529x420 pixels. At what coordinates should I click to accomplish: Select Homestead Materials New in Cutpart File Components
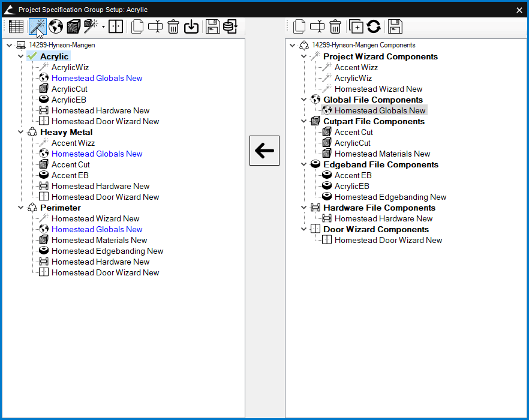[382, 154]
